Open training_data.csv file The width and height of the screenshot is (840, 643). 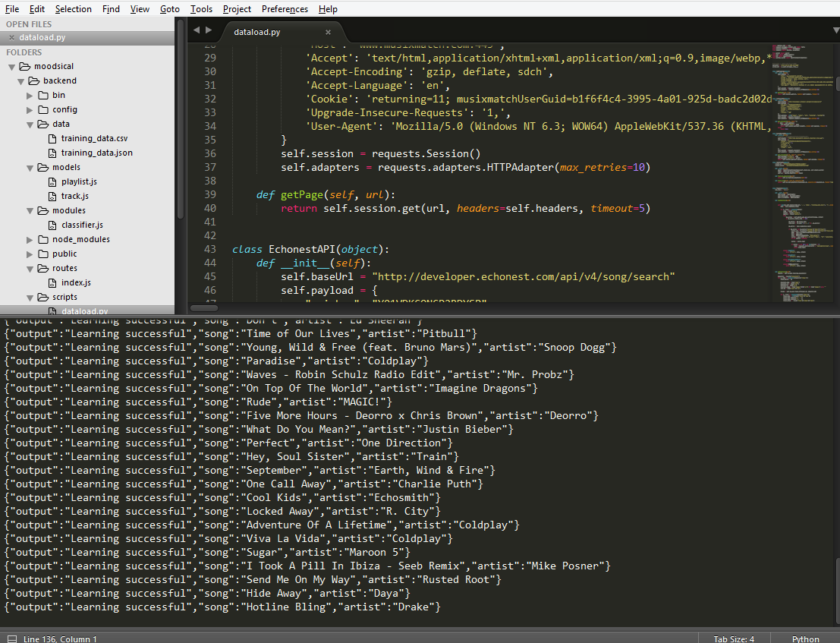click(94, 138)
